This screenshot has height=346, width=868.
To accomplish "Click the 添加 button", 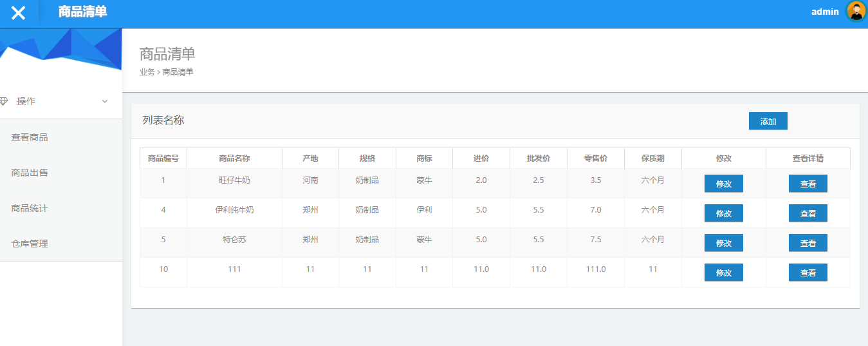I will 768,121.
